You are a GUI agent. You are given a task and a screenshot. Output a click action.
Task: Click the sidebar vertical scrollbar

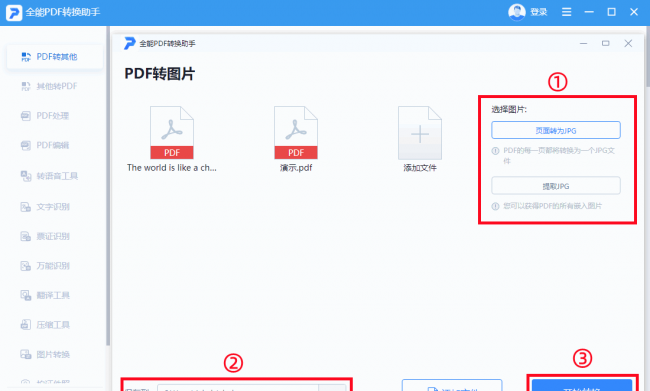click(x=108, y=186)
